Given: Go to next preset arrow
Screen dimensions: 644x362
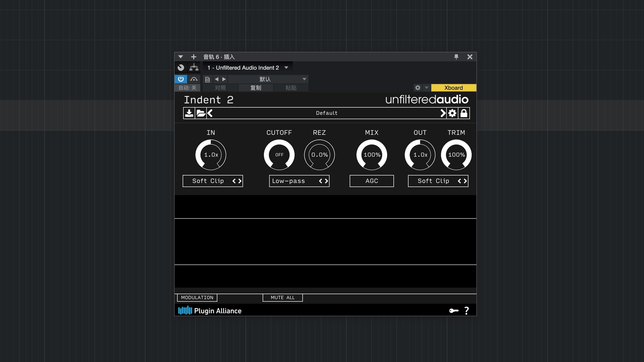Looking at the screenshot, I should pyautogui.click(x=443, y=113).
